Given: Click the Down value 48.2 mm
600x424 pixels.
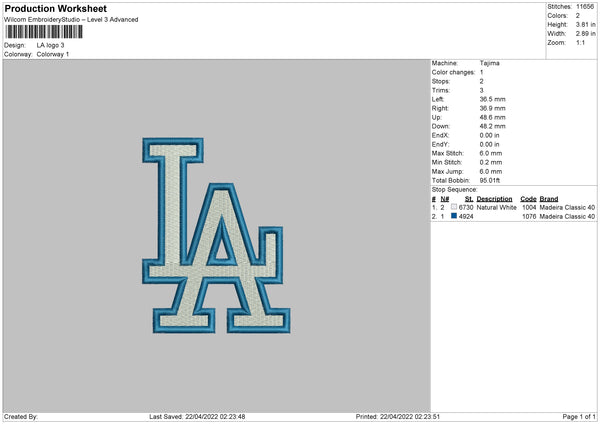Looking at the screenshot, I should point(492,126).
